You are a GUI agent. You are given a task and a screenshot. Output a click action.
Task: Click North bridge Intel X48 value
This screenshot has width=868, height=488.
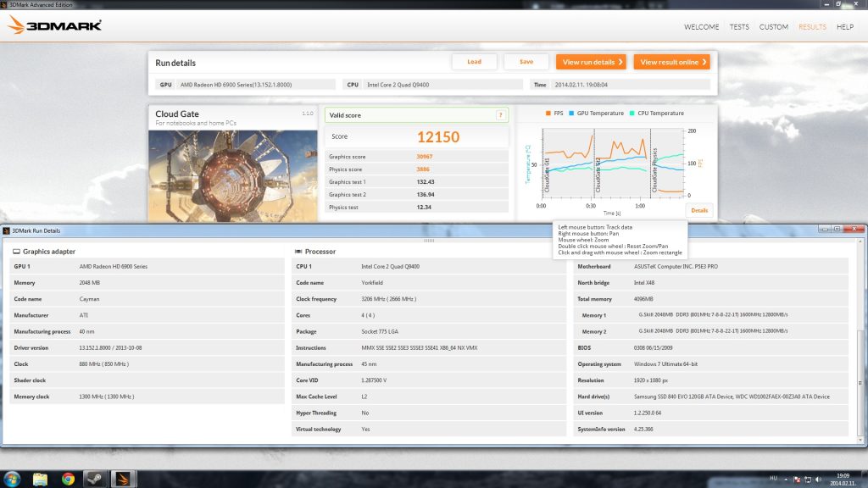click(644, 283)
